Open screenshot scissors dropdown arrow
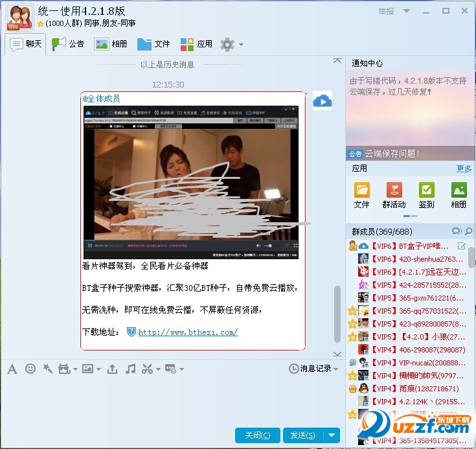Image resolution: width=476 pixels, height=449 pixels. click(157, 369)
